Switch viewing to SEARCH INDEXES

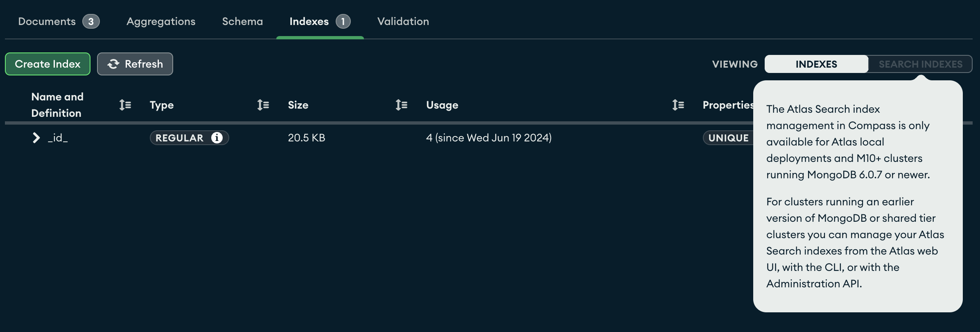[920, 64]
